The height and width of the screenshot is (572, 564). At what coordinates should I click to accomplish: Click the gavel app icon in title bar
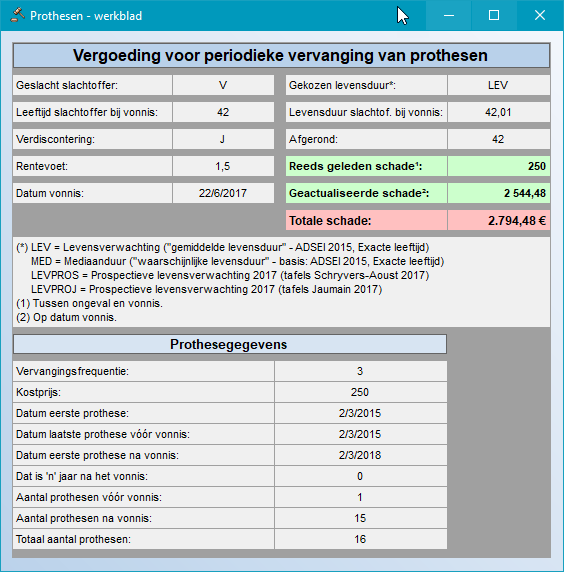tap(17, 15)
